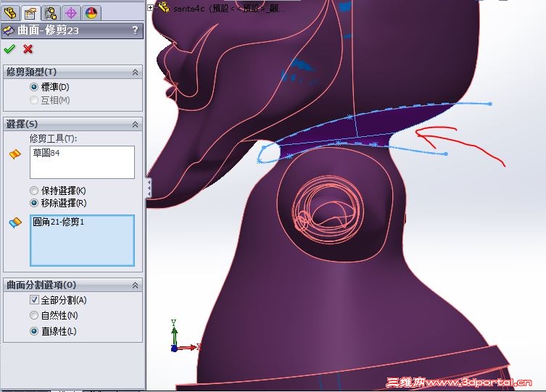The height and width of the screenshot is (392, 546).
Task: Open the DisplayManager appearance tab
Action: pos(91,13)
